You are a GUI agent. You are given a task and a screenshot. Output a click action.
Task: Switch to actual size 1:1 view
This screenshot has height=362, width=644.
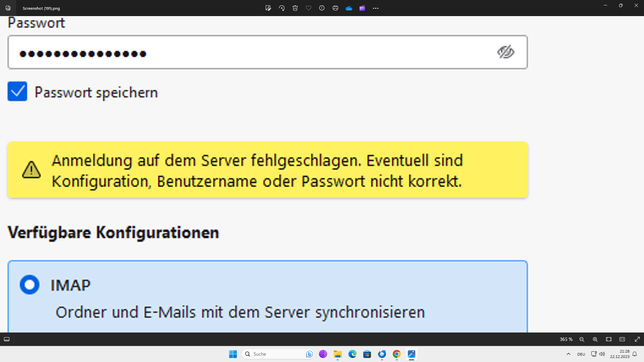click(x=622, y=339)
